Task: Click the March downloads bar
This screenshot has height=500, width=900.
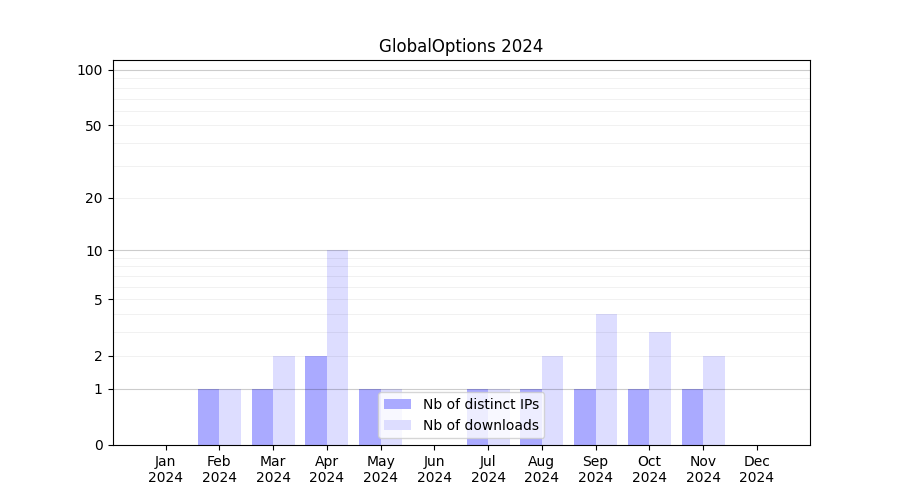Action: pos(284,400)
